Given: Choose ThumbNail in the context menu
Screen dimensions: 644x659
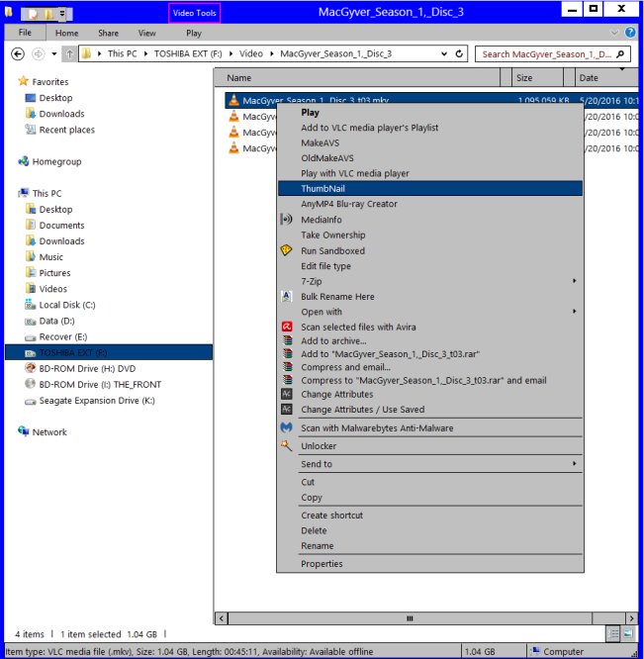Looking at the screenshot, I should 429,188.
